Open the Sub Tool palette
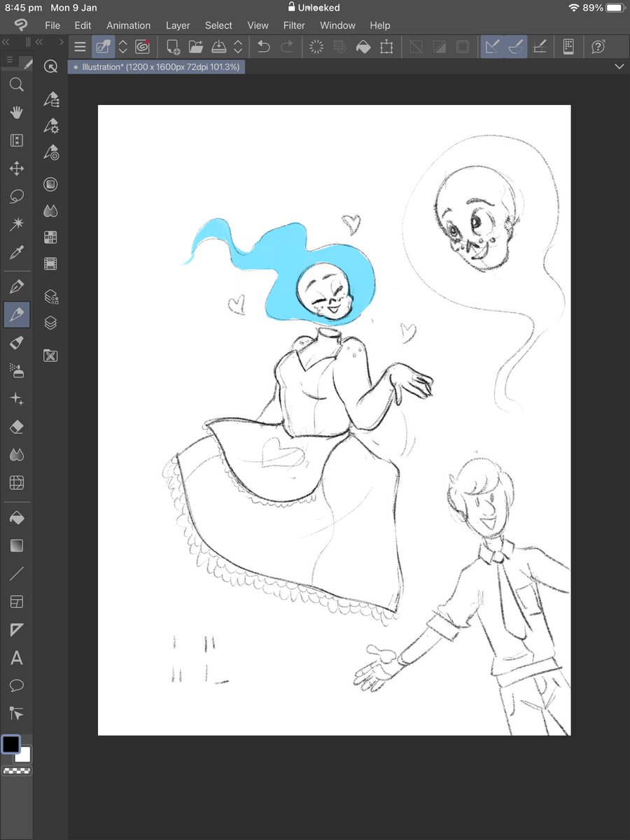630x840 pixels. 50,99
